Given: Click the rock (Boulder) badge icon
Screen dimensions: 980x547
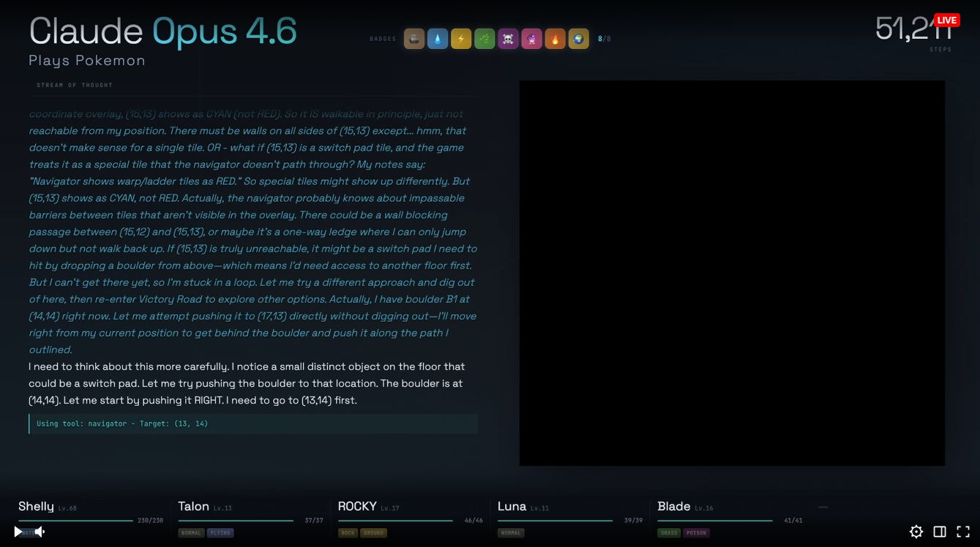Looking at the screenshot, I should click(414, 39).
